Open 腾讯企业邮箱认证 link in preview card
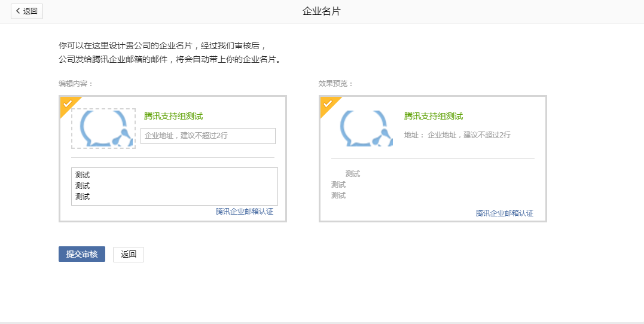Image resolution: width=644 pixels, height=324 pixels. coord(504,213)
